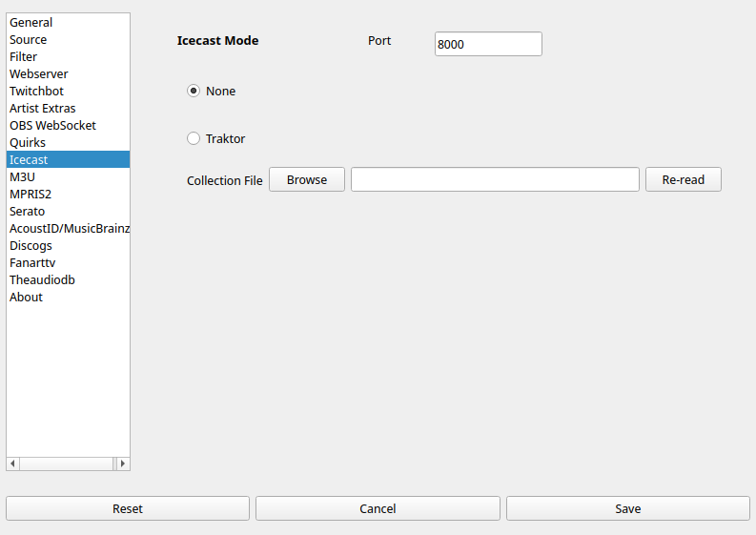Screen dimensions: 756x535
Task: Cancel the settings dialog
Action: [378, 508]
